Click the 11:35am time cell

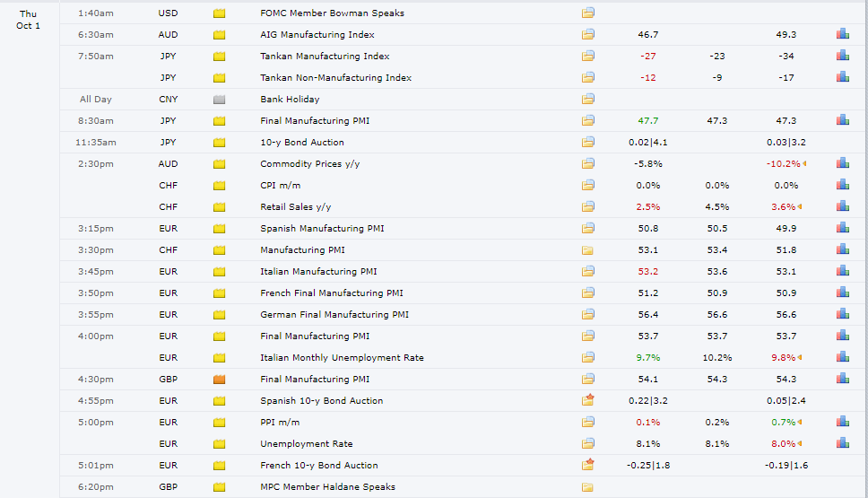(96, 142)
